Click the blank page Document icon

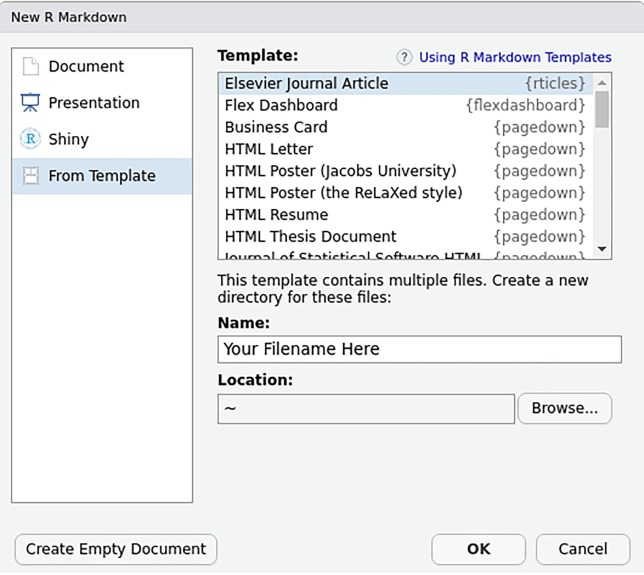point(30,67)
